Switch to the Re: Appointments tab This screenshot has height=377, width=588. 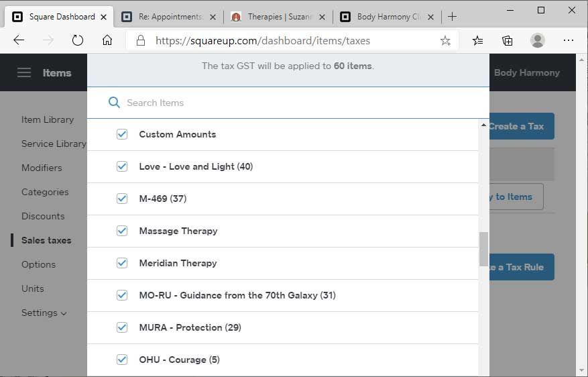168,17
